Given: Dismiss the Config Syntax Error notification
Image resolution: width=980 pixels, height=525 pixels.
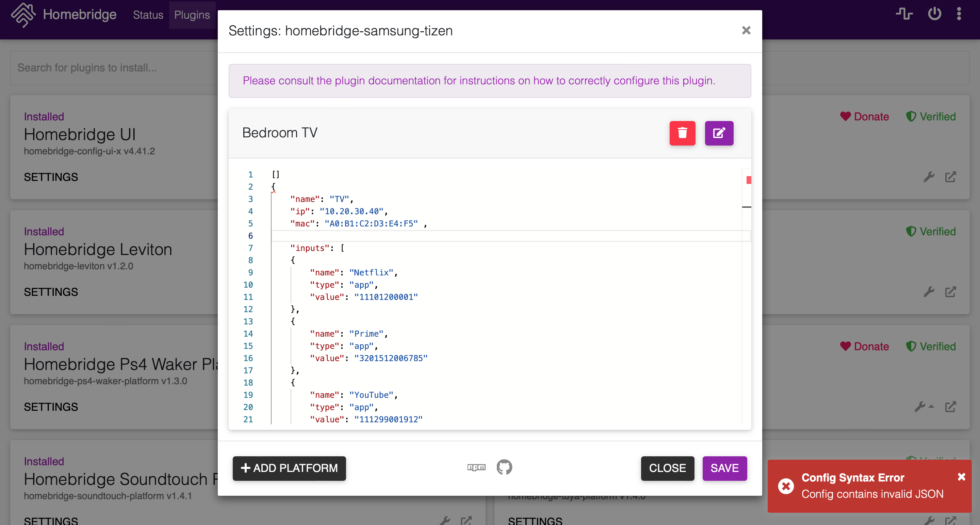Looking at the screenshot, I should coord(962,477).
